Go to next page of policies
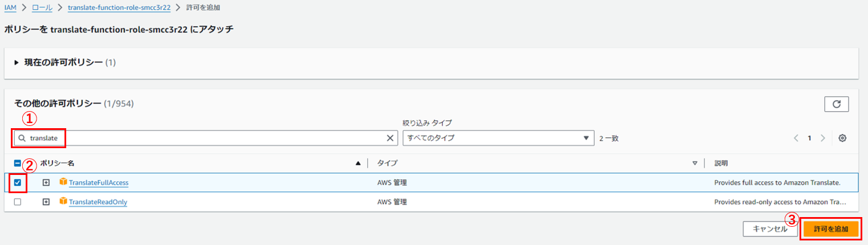Image resolution: width=868 pixels, height=245 pixels. tap(822, 138)
